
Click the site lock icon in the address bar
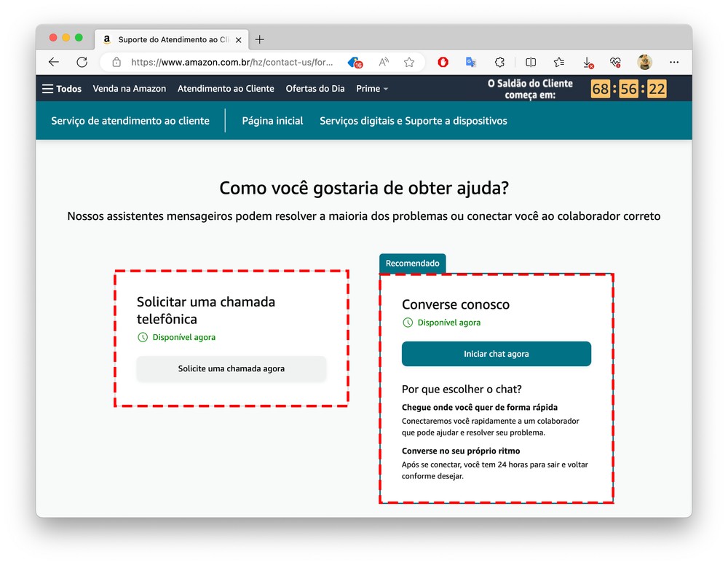pos(116,62)
